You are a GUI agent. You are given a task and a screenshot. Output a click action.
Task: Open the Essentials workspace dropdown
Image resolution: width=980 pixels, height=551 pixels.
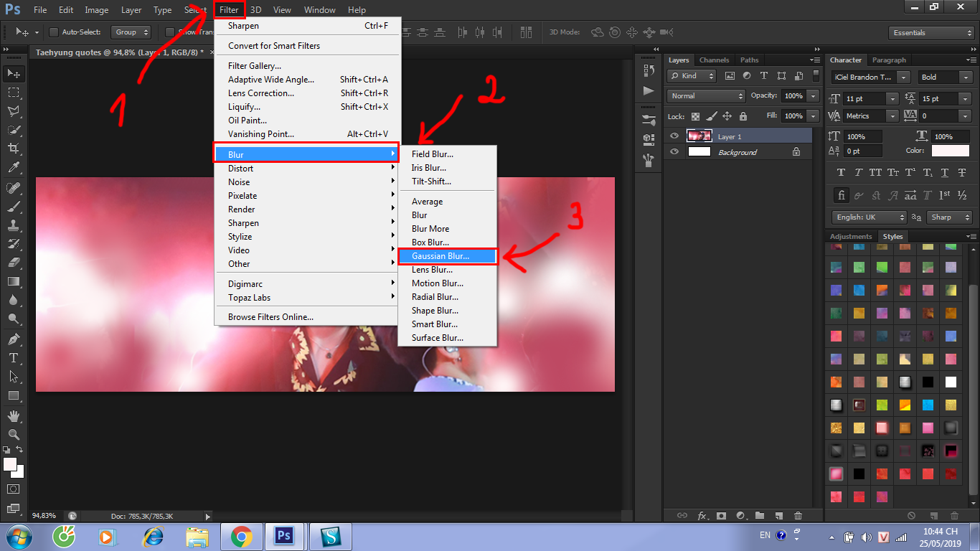click(929, 32)
